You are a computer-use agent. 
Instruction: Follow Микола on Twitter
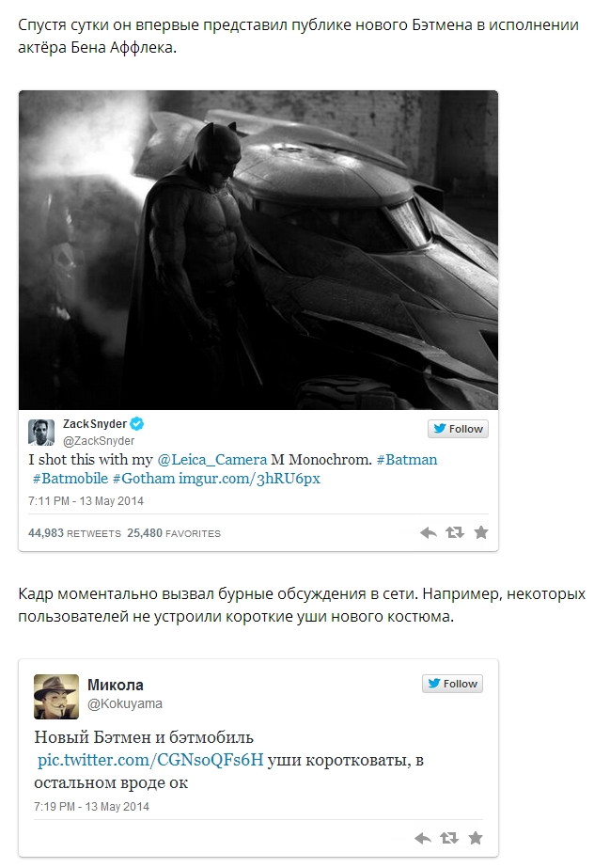point(452,684)
